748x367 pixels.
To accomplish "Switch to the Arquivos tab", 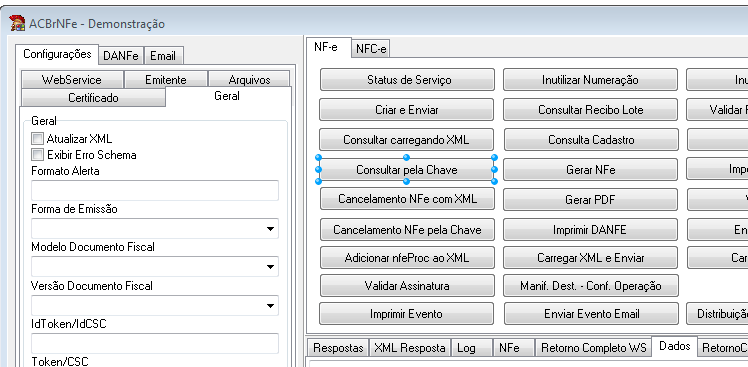I will tap(249, 80).
